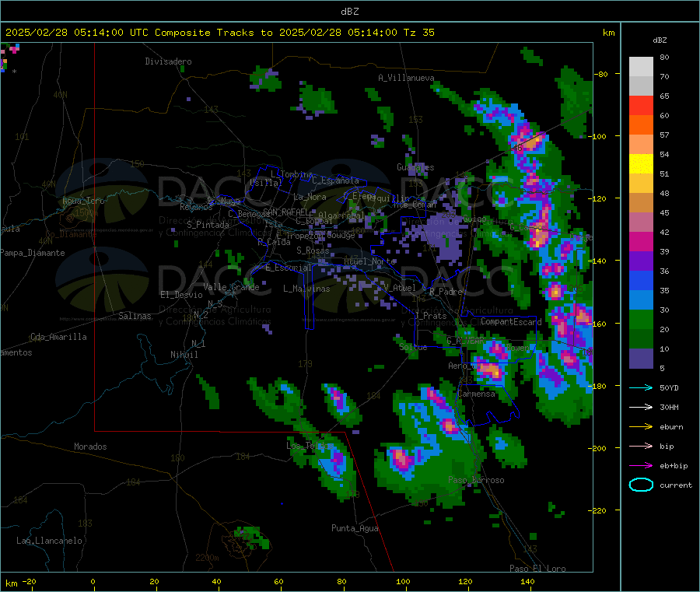Click the 'Valle_Grande' map label

tap(231, 287)
